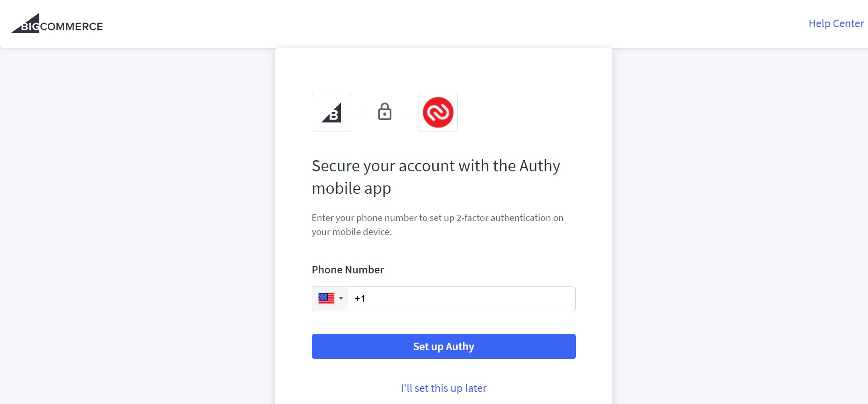Expand the country code dropdown arrow
This screenshot has width=868, height=404.
[x=341, y=298]
